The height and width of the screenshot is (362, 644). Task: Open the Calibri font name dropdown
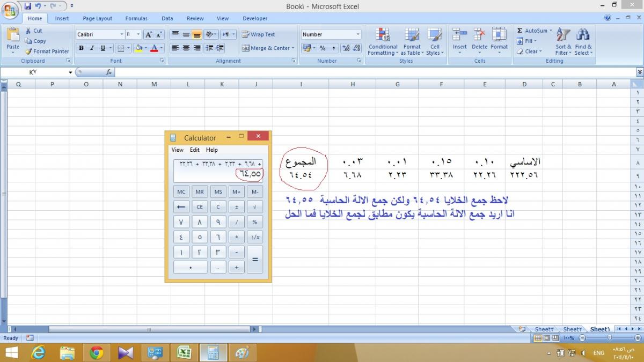[x=122, y=34]
